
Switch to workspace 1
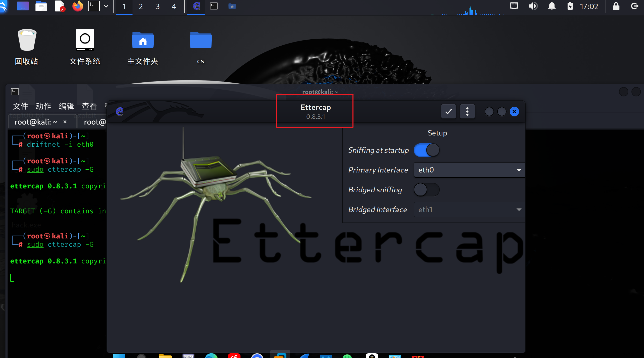pos(124,7)
